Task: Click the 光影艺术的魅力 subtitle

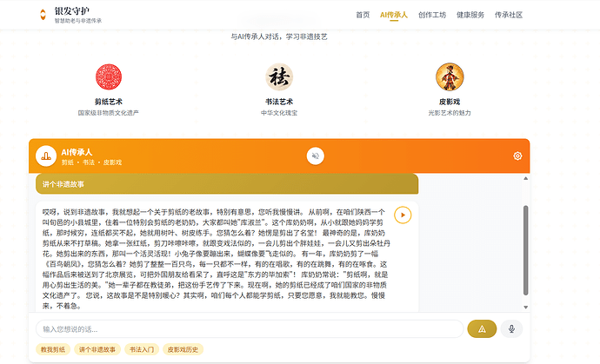Action: click(x=450, y=113)
